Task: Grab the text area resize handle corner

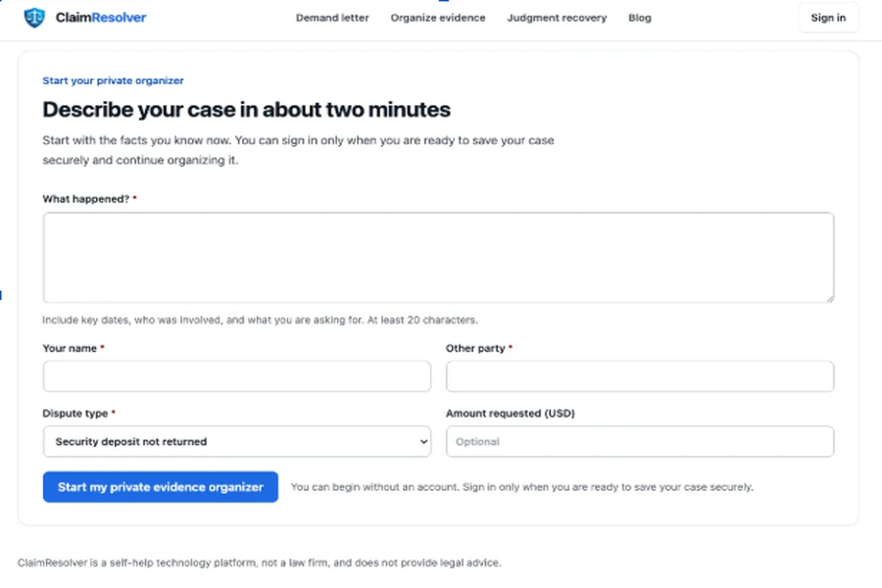Action: click(x=830, y=299)
